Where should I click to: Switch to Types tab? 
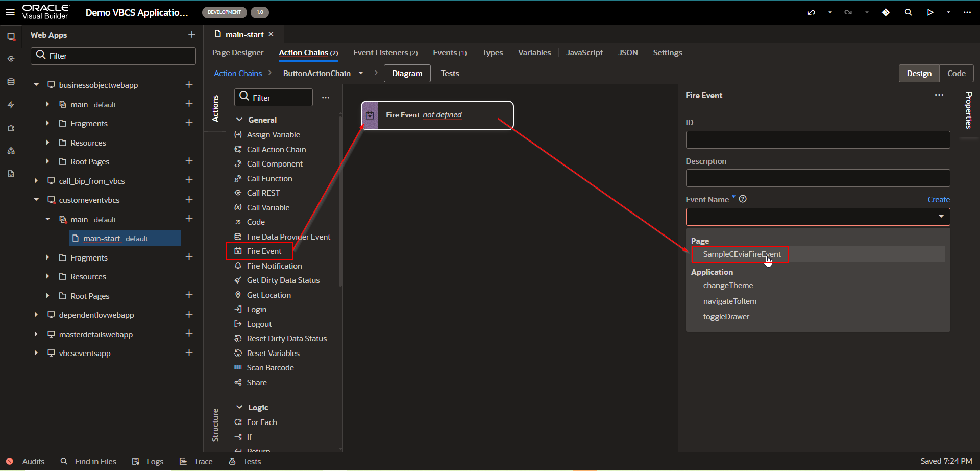point(493,53)
